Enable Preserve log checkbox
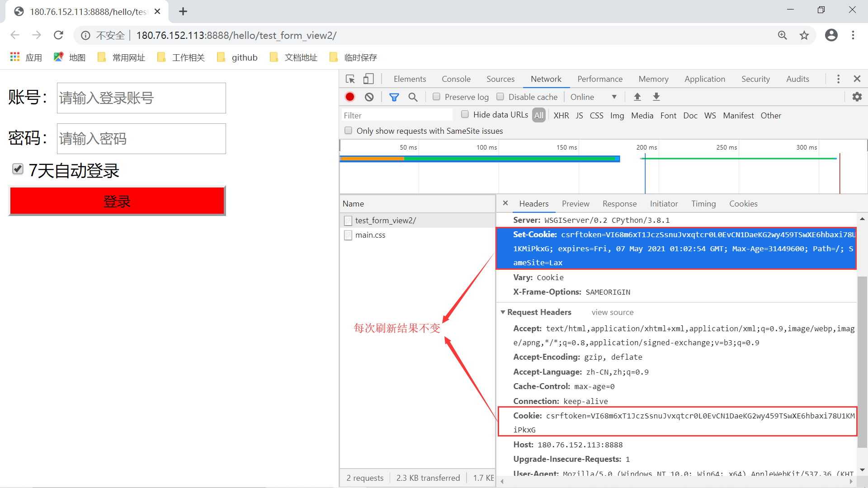Viewport: 868px width, 488px height. coord(436,97)
